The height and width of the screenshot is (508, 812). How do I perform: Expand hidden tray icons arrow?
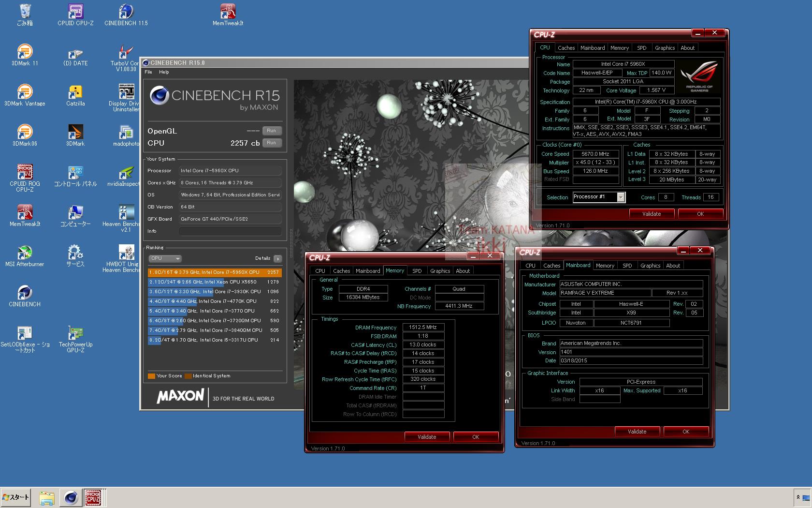pyautogui.click(x=798, y=497)
